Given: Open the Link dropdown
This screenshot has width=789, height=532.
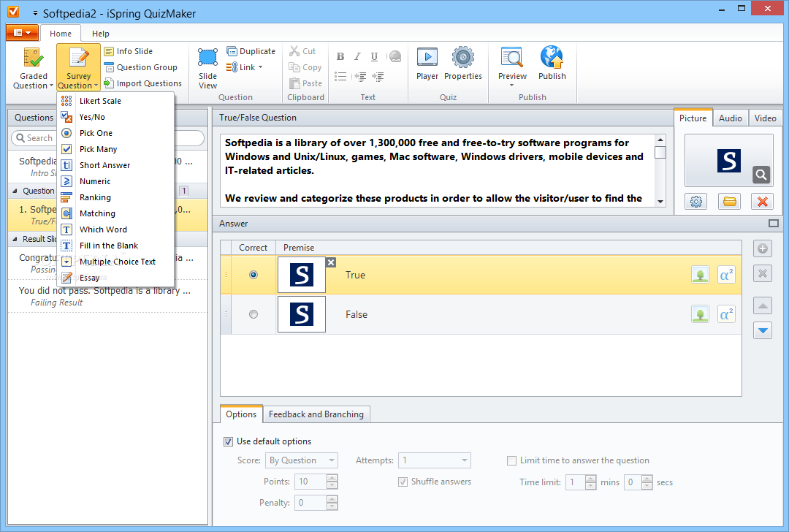Looking at the screenshot, I should pos(245,67).
